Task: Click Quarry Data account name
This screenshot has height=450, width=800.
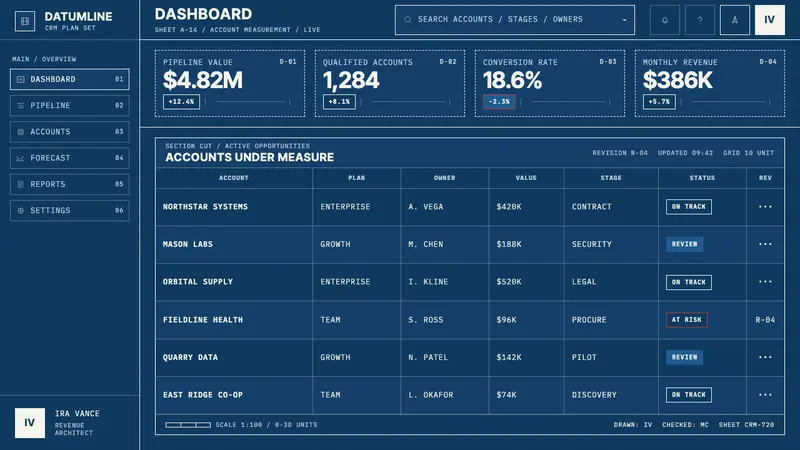Action: tap(190, 357)
